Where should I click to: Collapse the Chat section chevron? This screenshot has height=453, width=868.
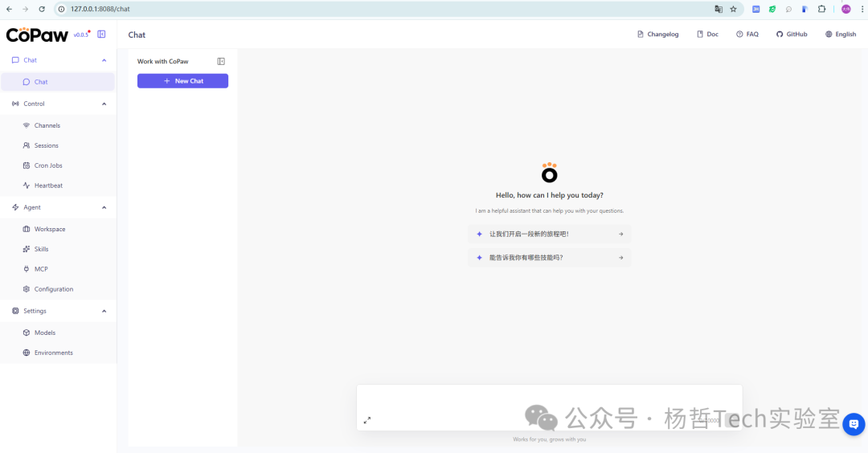coord(104,60)
